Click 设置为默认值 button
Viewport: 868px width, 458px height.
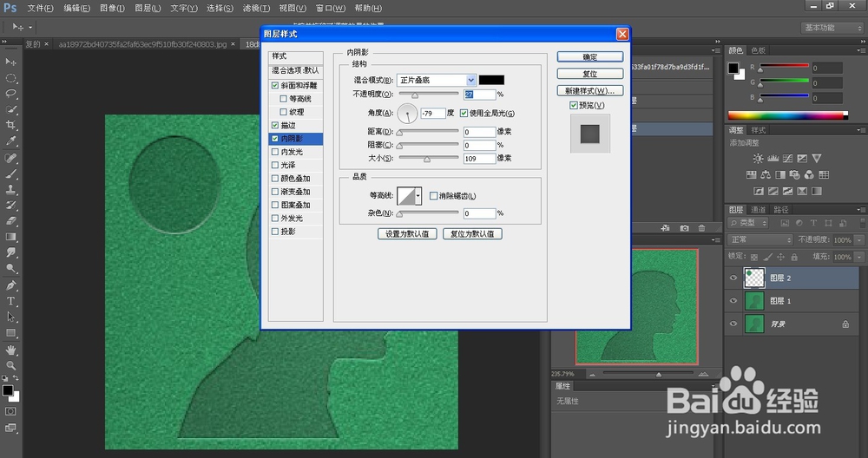(x=407, y=234)
